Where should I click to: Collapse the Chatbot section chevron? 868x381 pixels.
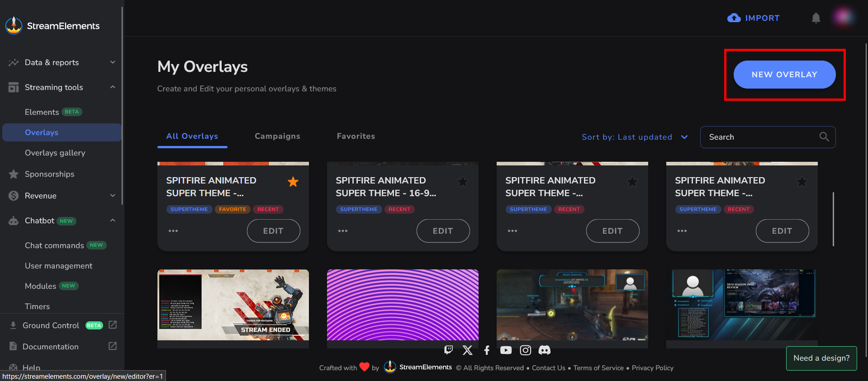tap(113, 221)
